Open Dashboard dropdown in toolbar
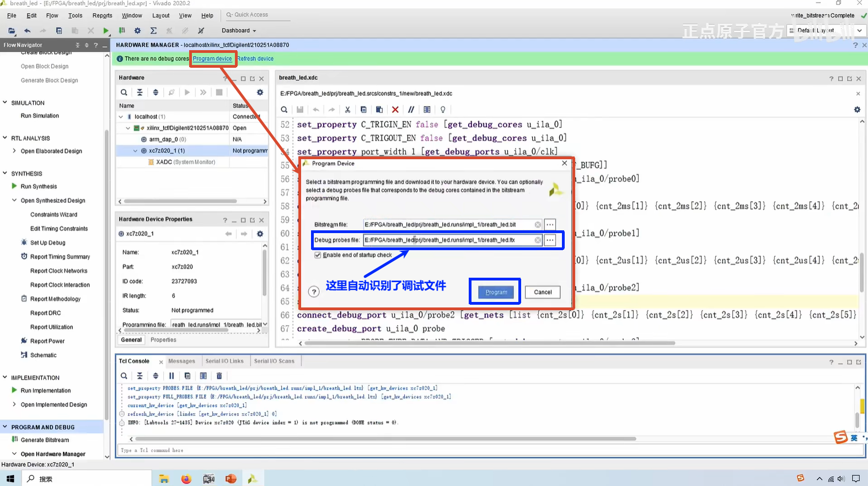The image size is (868, 486). coord(239,31)
